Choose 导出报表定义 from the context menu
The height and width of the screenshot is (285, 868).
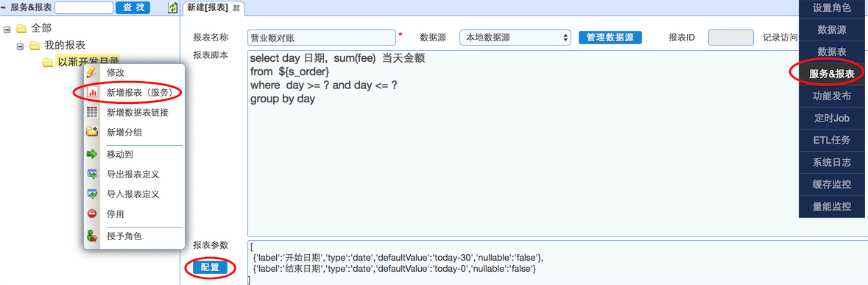(133, 175)
